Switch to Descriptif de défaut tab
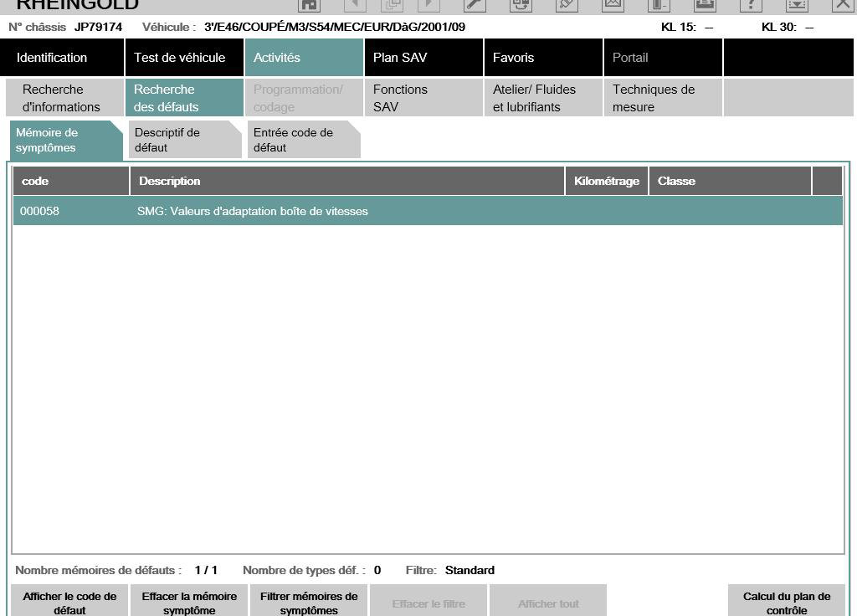 tap(185, 140)
